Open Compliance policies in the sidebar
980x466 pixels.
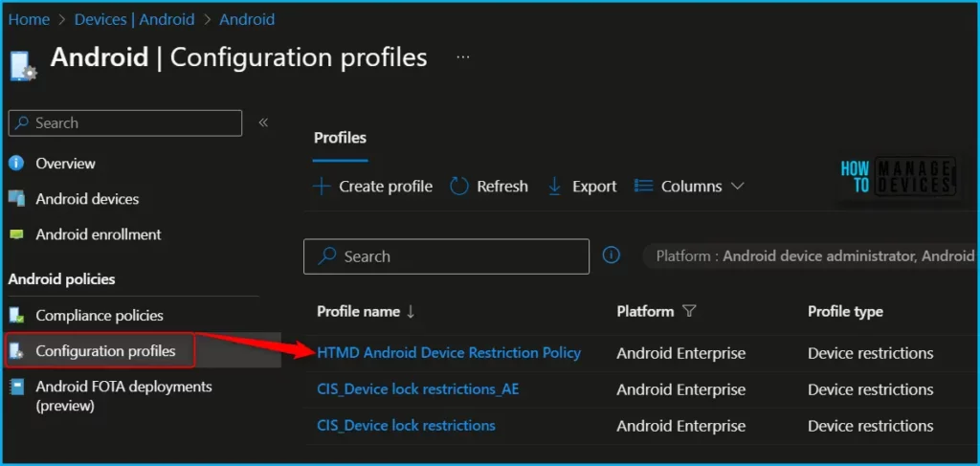coord(100,316)
